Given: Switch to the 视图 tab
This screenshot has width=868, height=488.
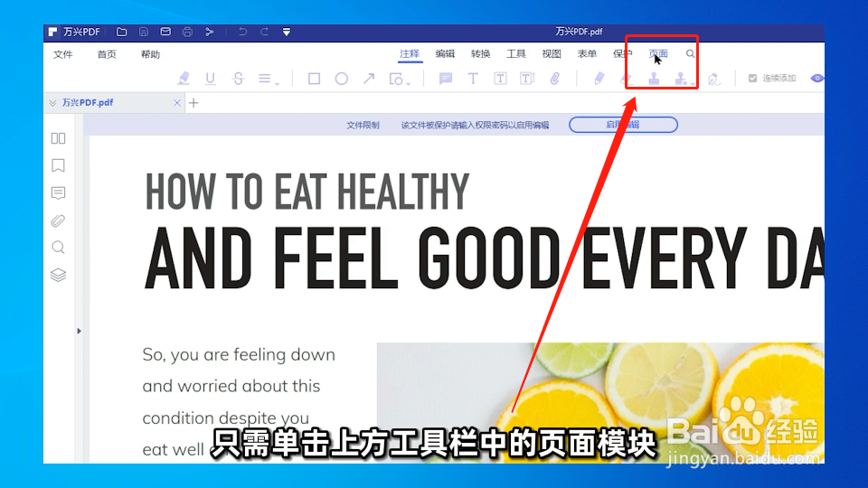Looking at the screenshot, I should coord(552,53).
